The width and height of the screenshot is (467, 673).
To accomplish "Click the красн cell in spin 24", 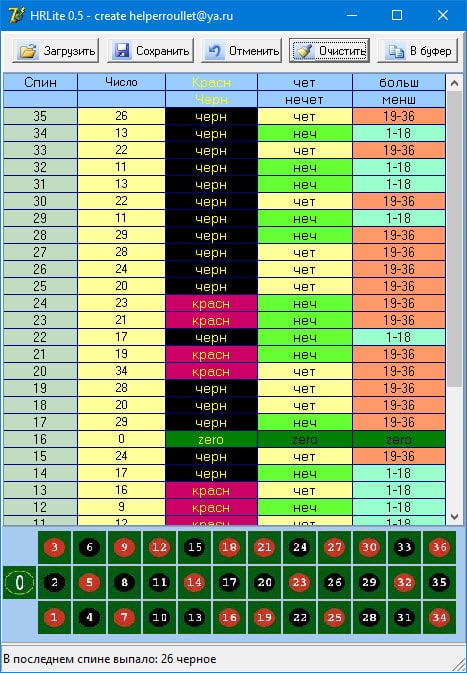I will click(211, 304).
